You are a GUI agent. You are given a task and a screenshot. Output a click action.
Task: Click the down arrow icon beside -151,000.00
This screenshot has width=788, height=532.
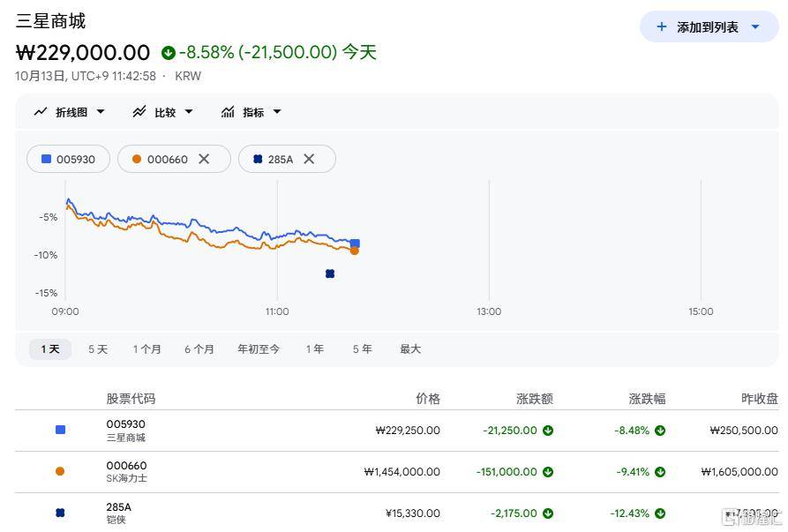[548, 472]
